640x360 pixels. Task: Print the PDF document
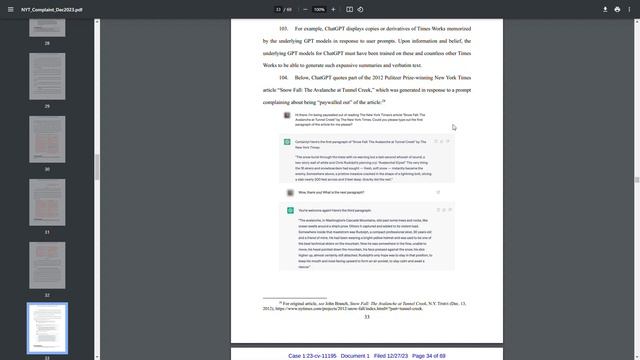pyautogui.click(x=617, y=9)
